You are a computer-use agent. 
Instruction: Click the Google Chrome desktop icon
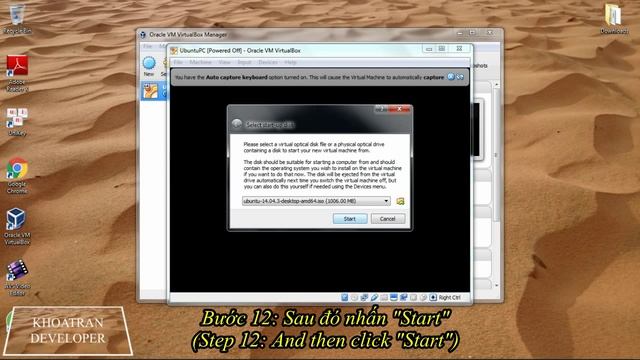point(17,176)
